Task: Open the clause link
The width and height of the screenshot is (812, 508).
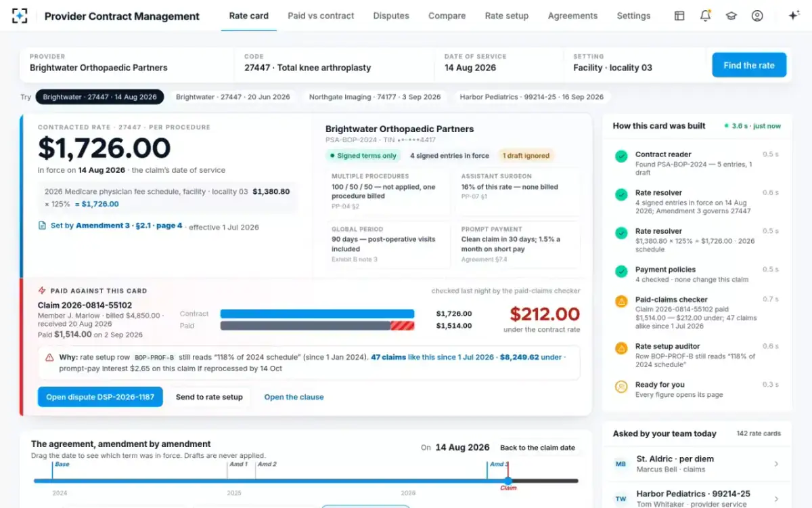Action: point(294,397)
